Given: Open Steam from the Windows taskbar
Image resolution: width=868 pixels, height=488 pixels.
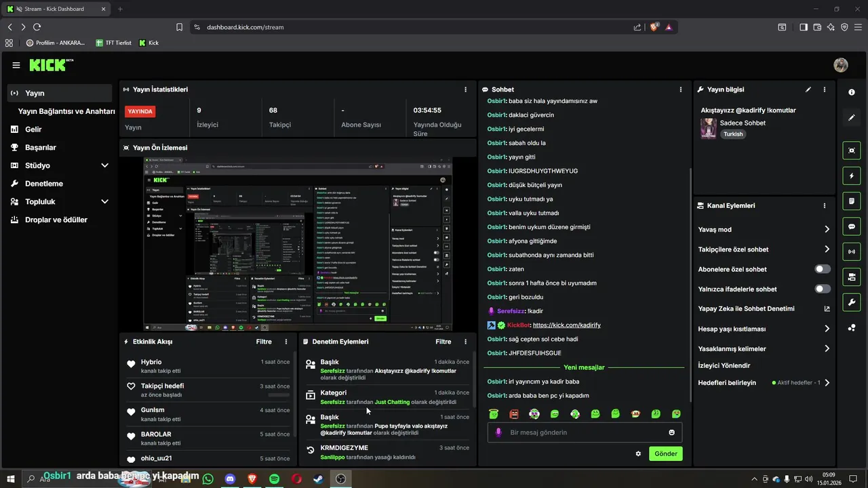Looking at the screenshot, I should tap(318, 479).
